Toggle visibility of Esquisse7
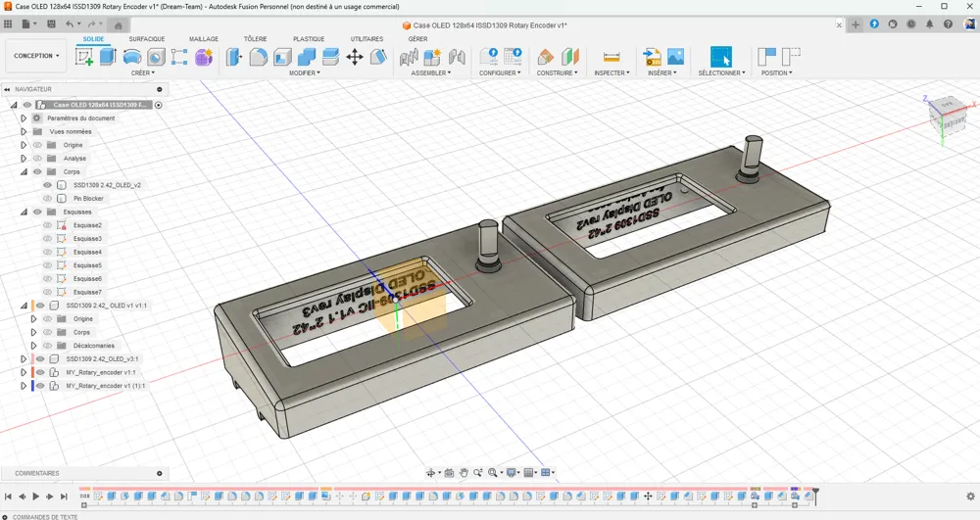 pos(47,292)
